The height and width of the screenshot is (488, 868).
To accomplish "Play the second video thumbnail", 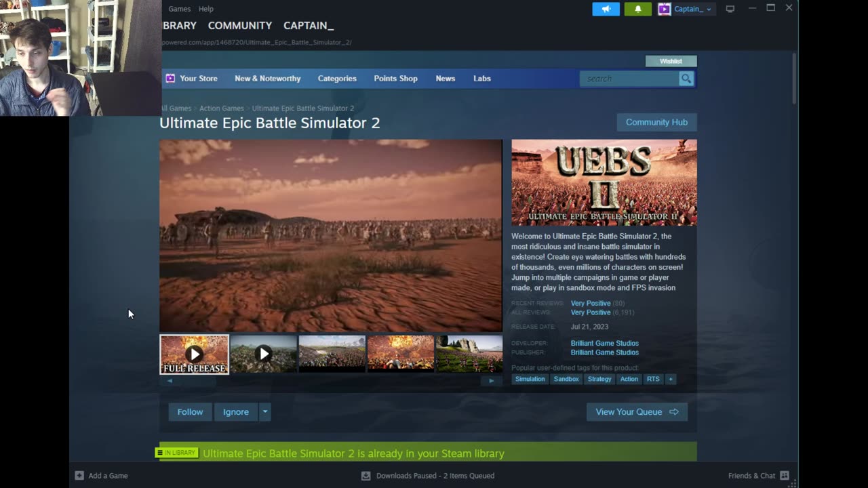I will 263,354.
